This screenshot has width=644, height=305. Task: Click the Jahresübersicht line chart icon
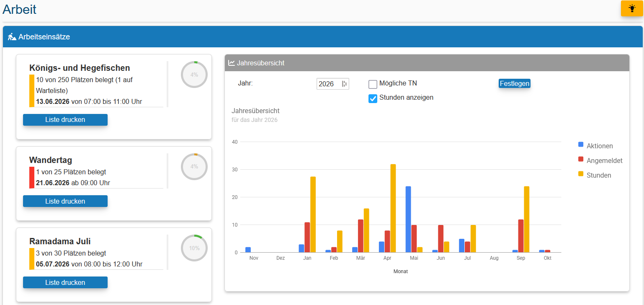(232, 63)
